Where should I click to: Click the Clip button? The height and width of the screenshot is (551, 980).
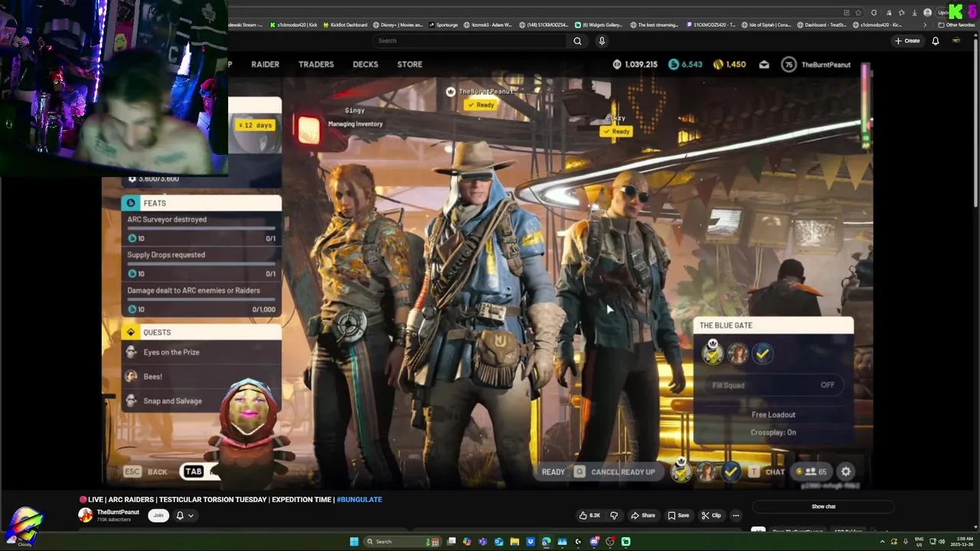tap(711, 515)
